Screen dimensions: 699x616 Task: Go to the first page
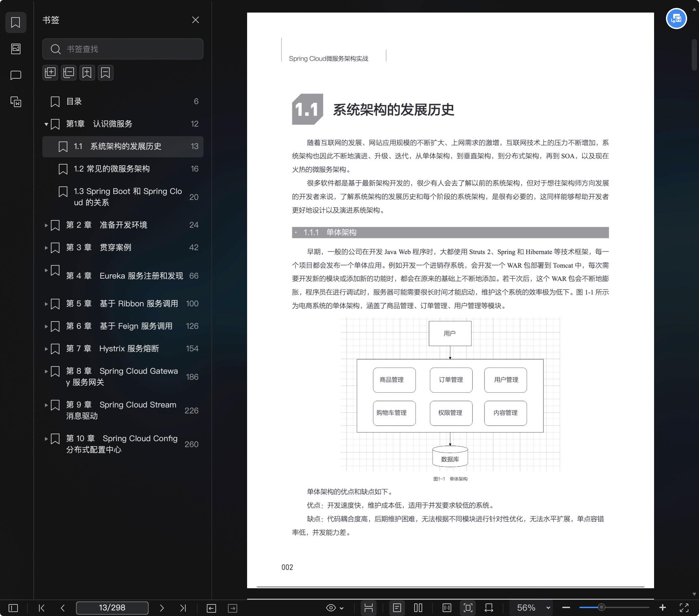tap(42, 608)
